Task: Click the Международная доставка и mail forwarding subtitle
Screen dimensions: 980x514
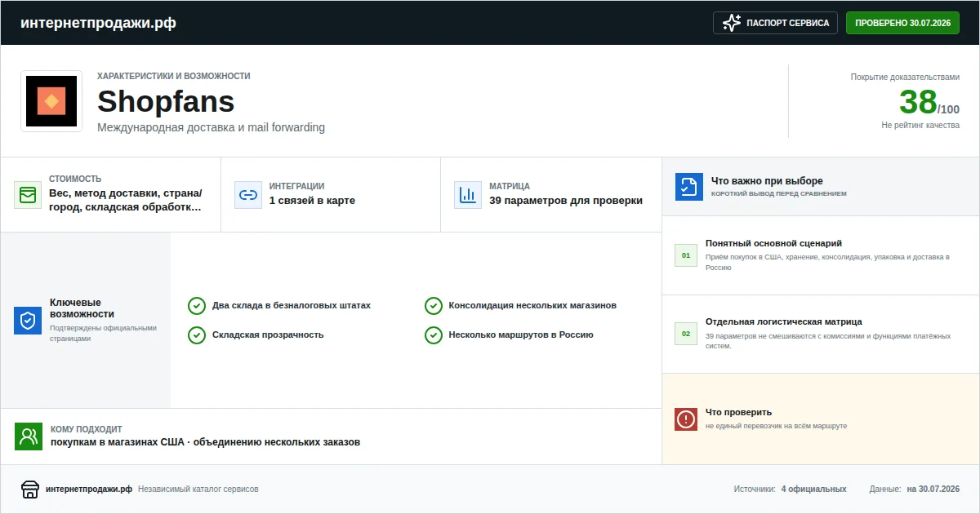Action: point(211,128)
